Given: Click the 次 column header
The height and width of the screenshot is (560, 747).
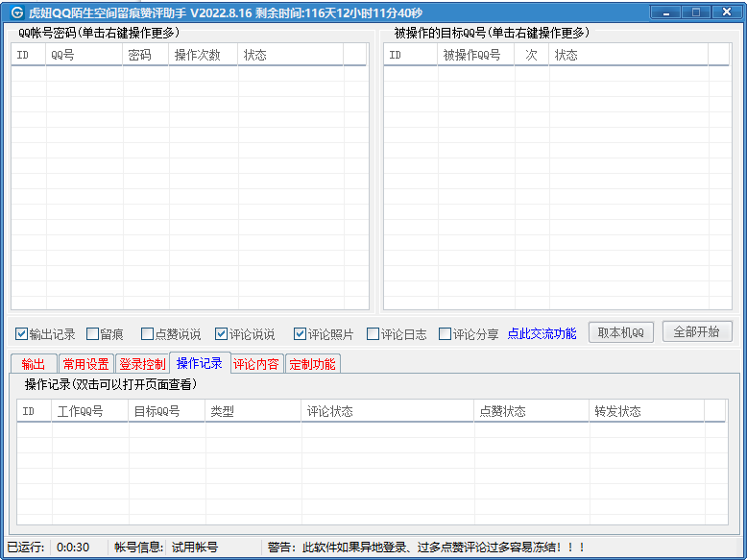Looking at the screenshot, I should [x=531, y=55].
